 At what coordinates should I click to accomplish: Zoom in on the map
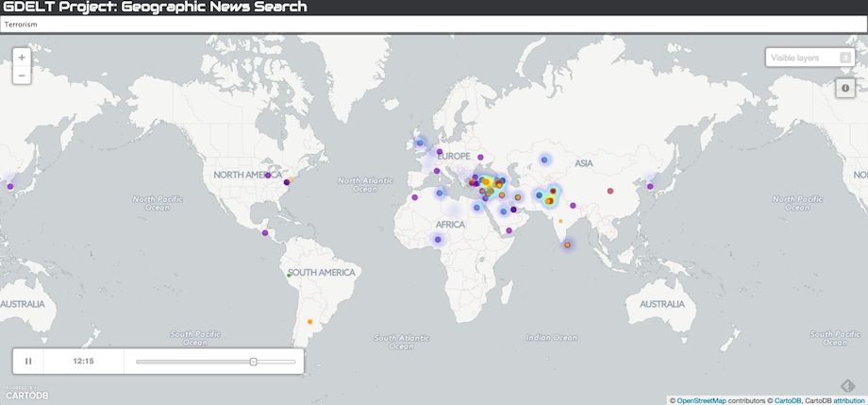(x=22, y=58)
